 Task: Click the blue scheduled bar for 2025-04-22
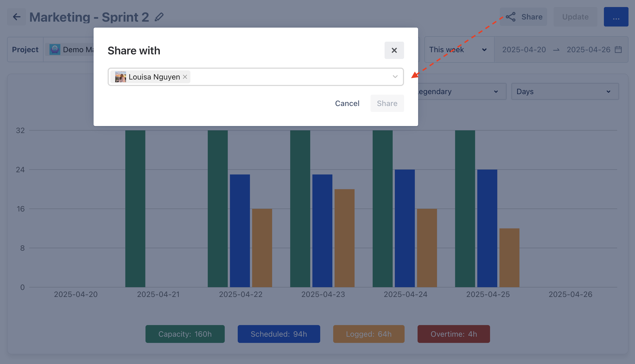240,231
